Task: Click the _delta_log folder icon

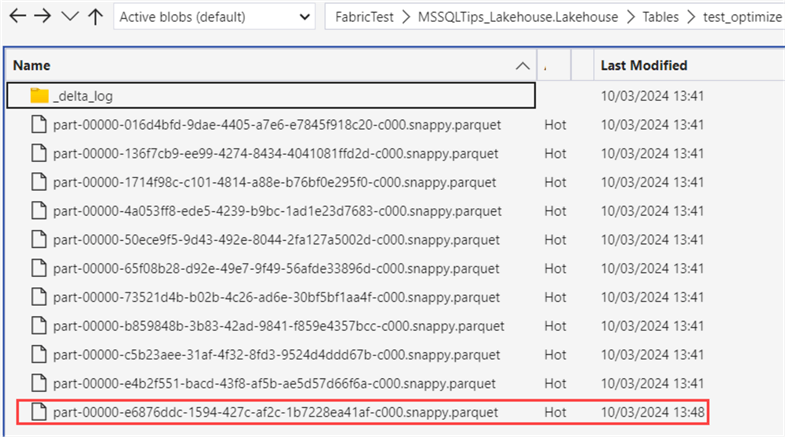Action: tap(39, 95)
